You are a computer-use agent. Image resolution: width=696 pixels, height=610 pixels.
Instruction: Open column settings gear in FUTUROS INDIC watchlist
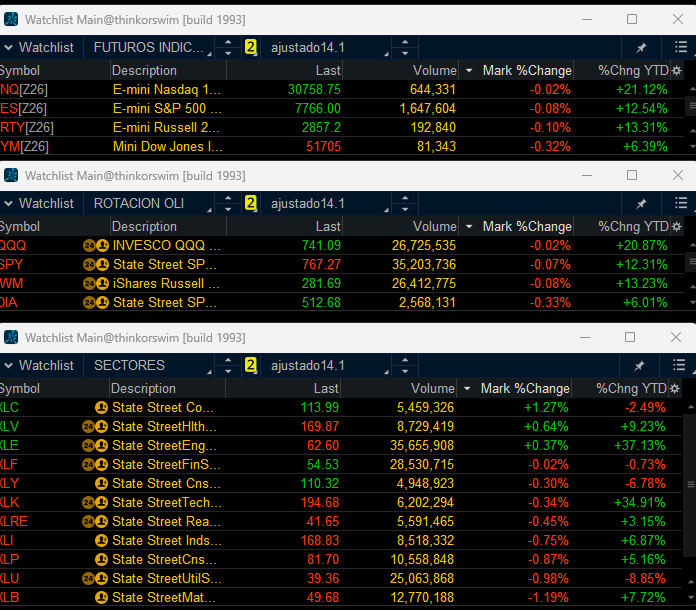[x=676, y=71]
